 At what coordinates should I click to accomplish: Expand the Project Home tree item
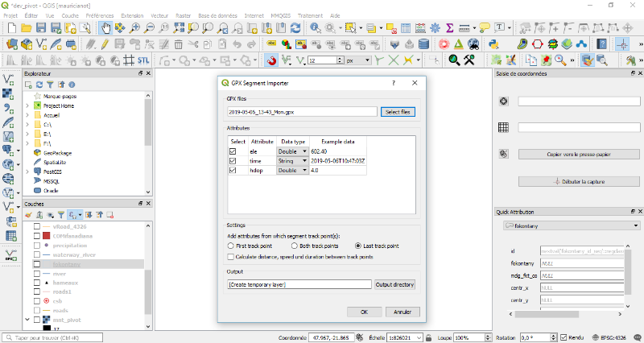(27, 105)
